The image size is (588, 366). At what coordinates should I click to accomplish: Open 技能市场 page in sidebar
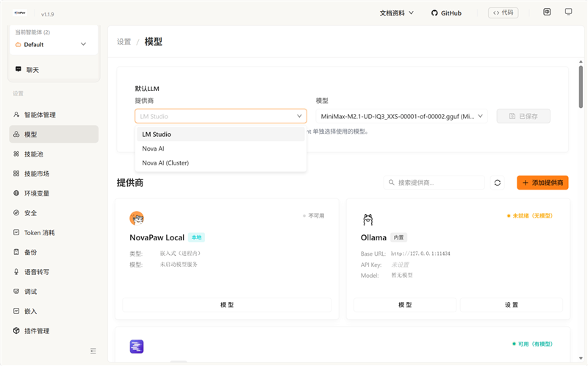click(x=54, y=173)
